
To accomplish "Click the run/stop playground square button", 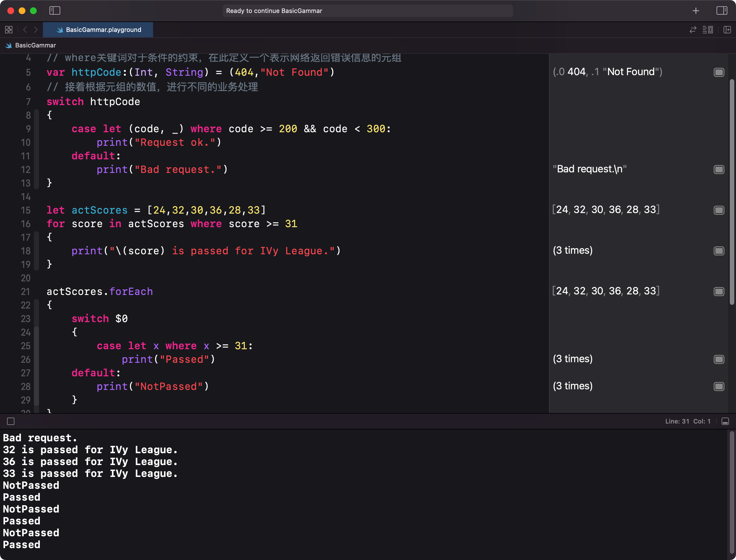I will tap(11, 421).
